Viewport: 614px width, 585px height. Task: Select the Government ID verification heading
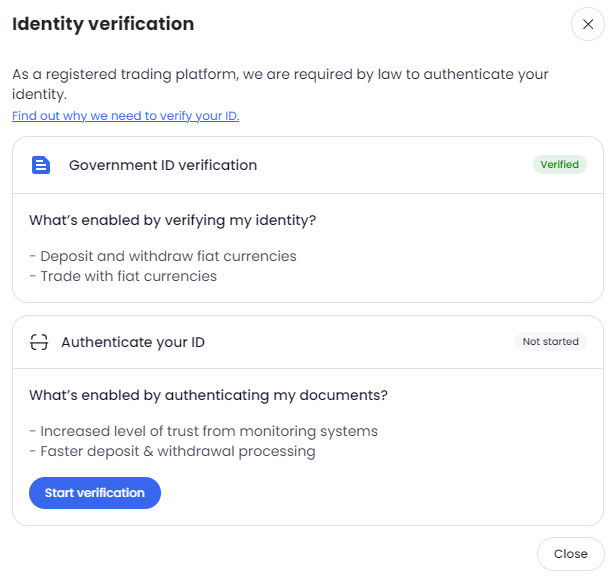(163, 165)
